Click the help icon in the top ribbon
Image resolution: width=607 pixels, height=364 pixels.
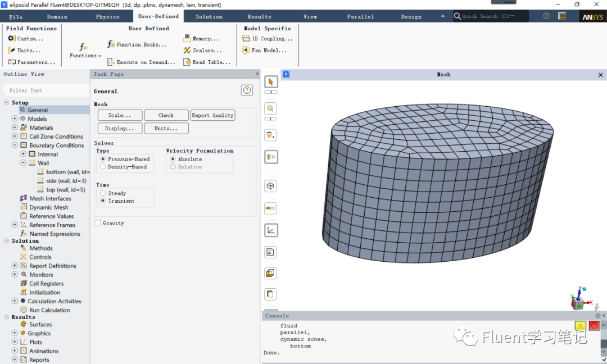tap(546, 16)
